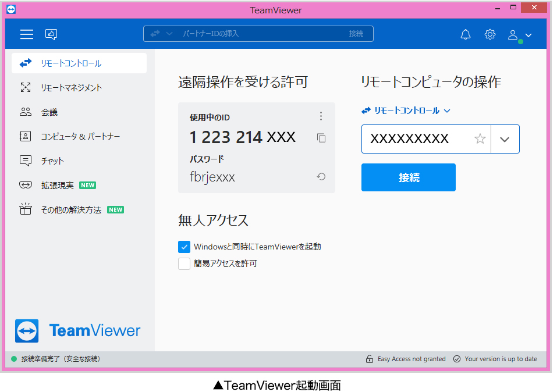Screen dimensions: 557x392
Task: Click the blue 接続 button
Action: [408, 177]
